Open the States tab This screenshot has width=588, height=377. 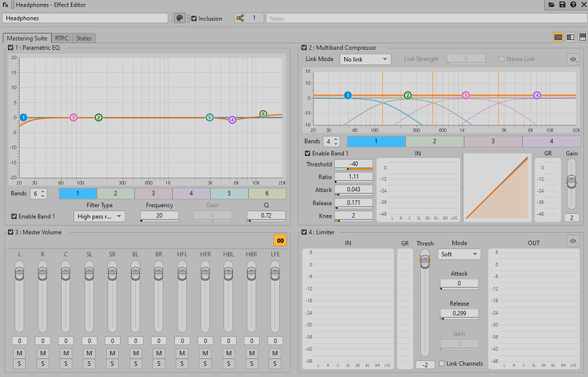pos(84,38)
